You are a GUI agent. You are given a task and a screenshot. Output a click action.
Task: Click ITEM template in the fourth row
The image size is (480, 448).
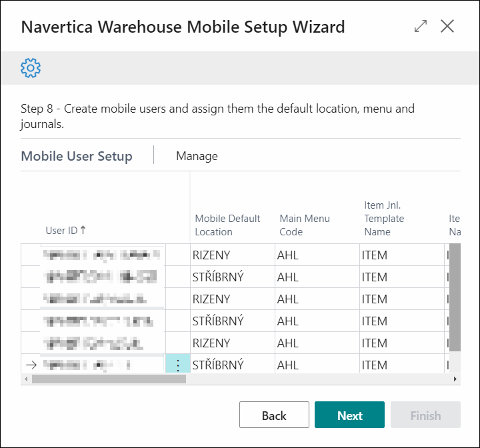click(x=402, y=321)
